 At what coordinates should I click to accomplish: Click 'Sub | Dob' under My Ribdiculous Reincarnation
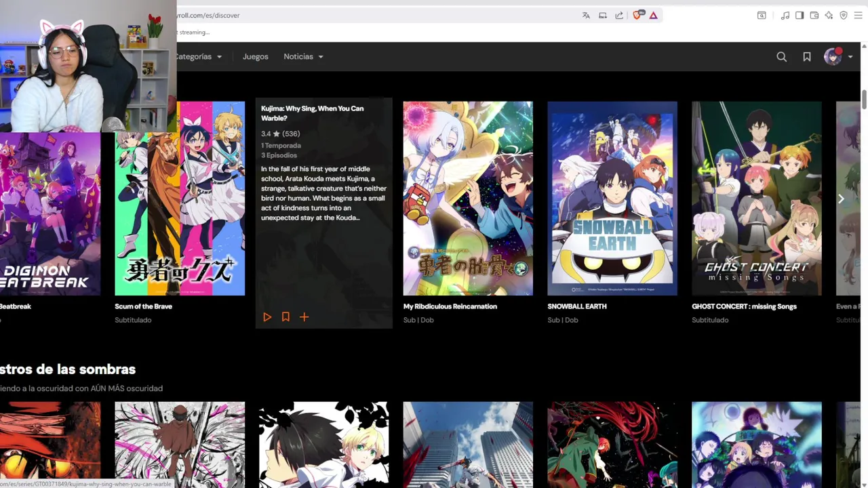coord(418,320)
